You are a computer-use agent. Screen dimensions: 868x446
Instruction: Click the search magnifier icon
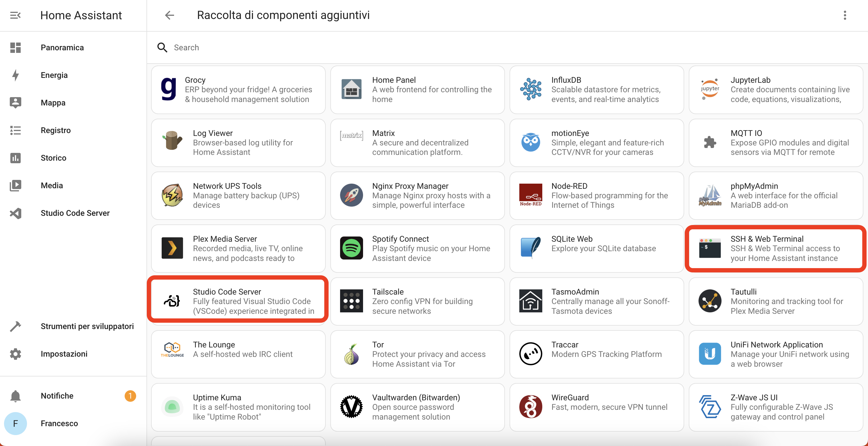coord(162,47)
